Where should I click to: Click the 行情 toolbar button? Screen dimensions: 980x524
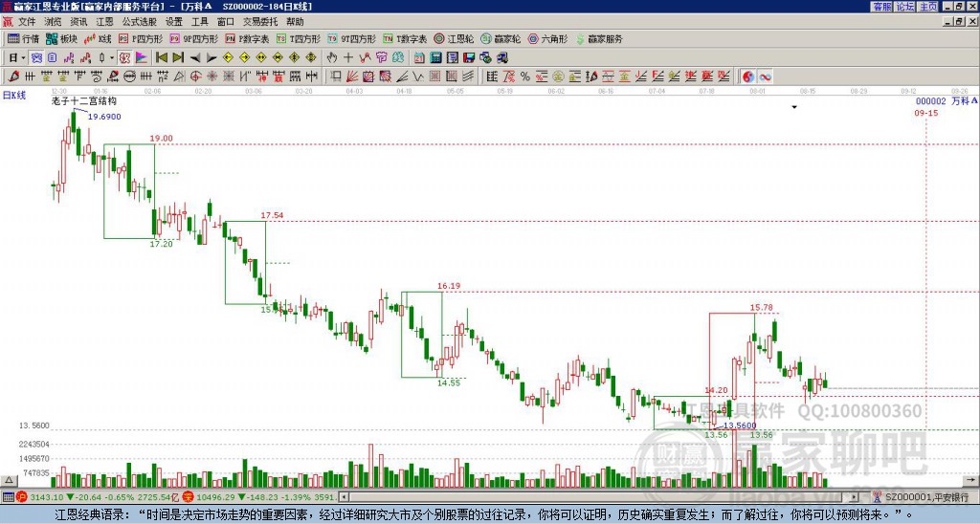click(23, 38)
